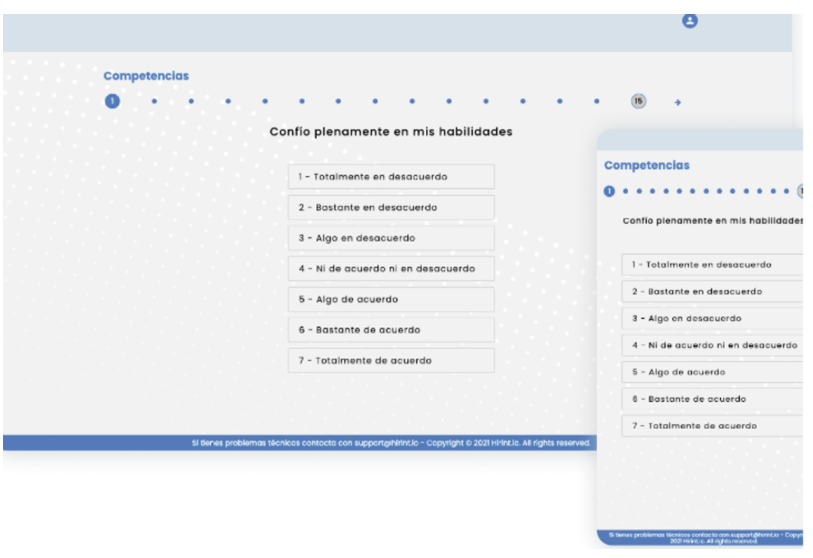Open the user profile icon
The height and width of the screenshot is (558, 813).
coord(689,20)
